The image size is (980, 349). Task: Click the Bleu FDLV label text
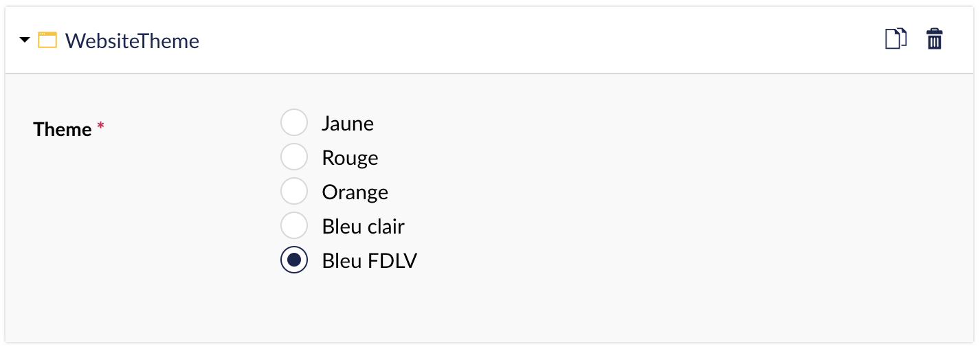tap(369, 260)
